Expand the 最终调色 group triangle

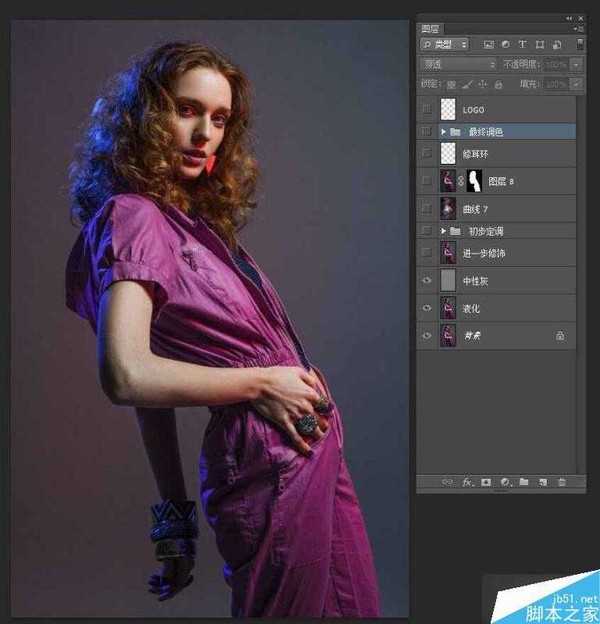(443, 131)
